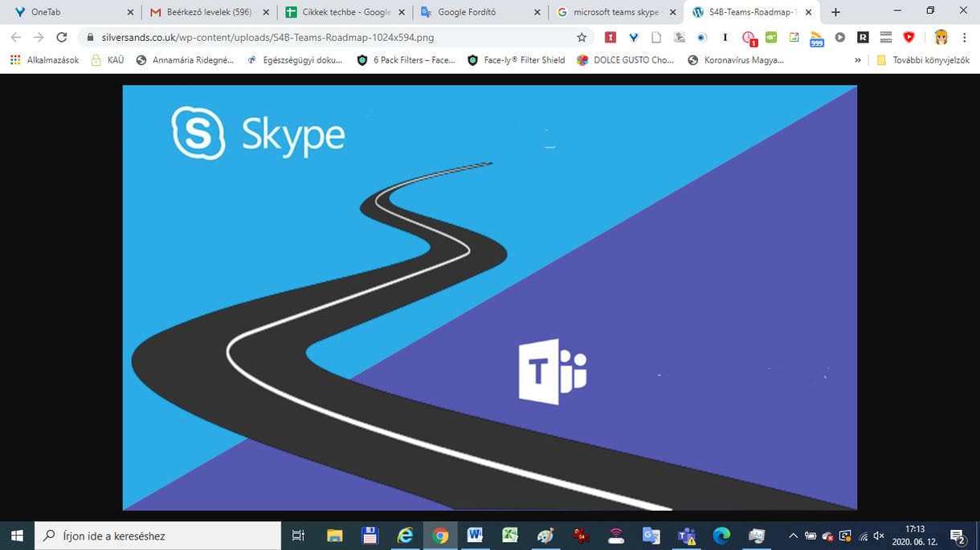Open Task View on the taskbar
This screenshot has width=980, height=550.
pos(298,536)
